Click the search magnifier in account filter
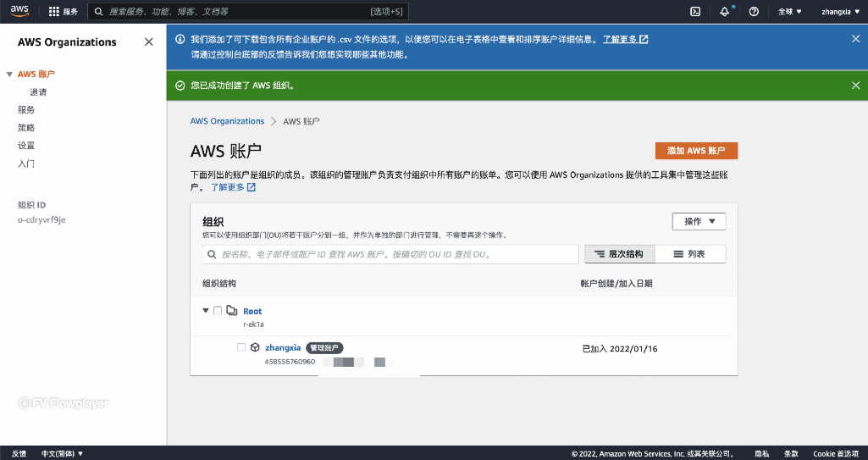 coord(212,255)
